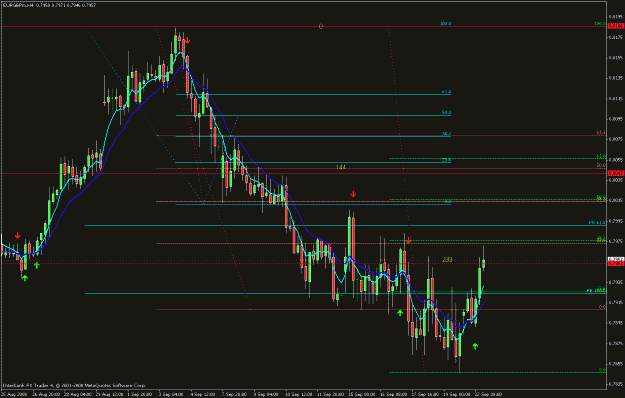The width and height of the screenshot is (625, 398).
Task: Select the red sell arrow above the chart's highest candle
Action: [187, 41]
